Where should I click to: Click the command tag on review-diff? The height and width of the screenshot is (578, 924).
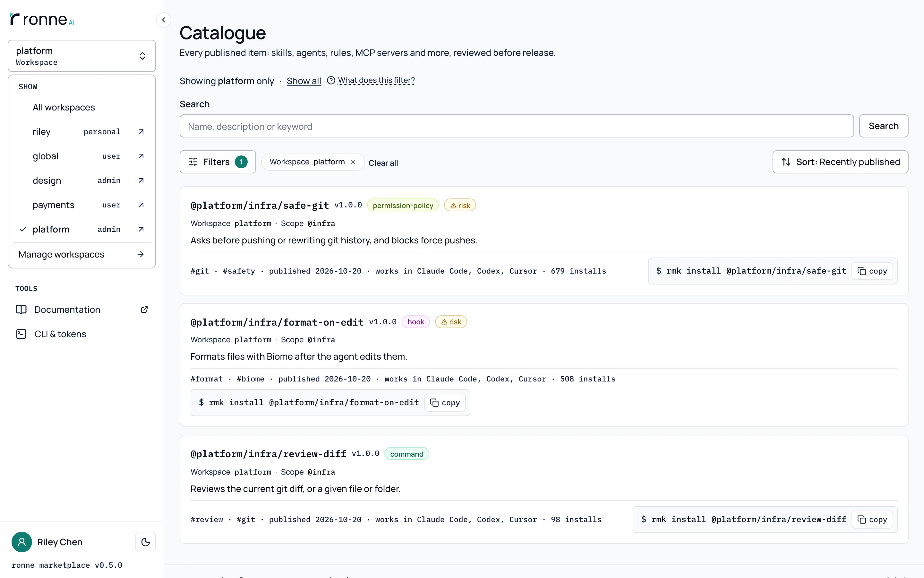coord(406,454)
